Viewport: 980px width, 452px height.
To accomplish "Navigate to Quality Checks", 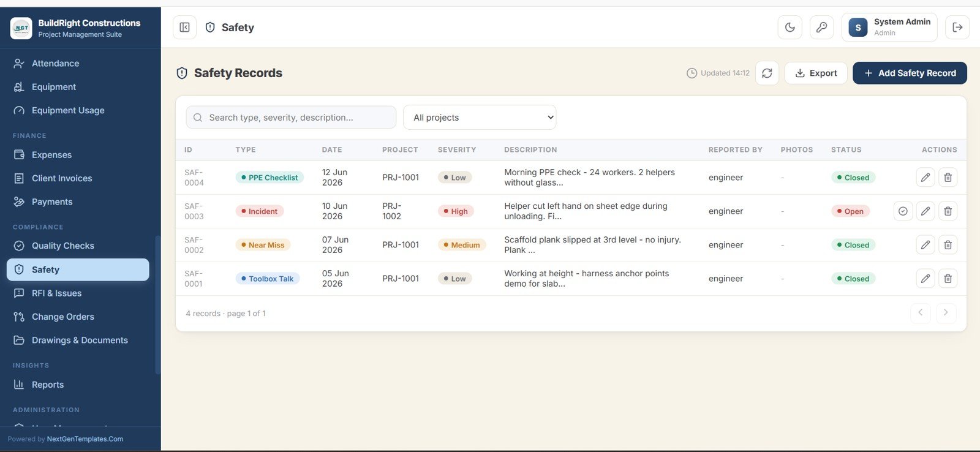I will click(78, 246).
